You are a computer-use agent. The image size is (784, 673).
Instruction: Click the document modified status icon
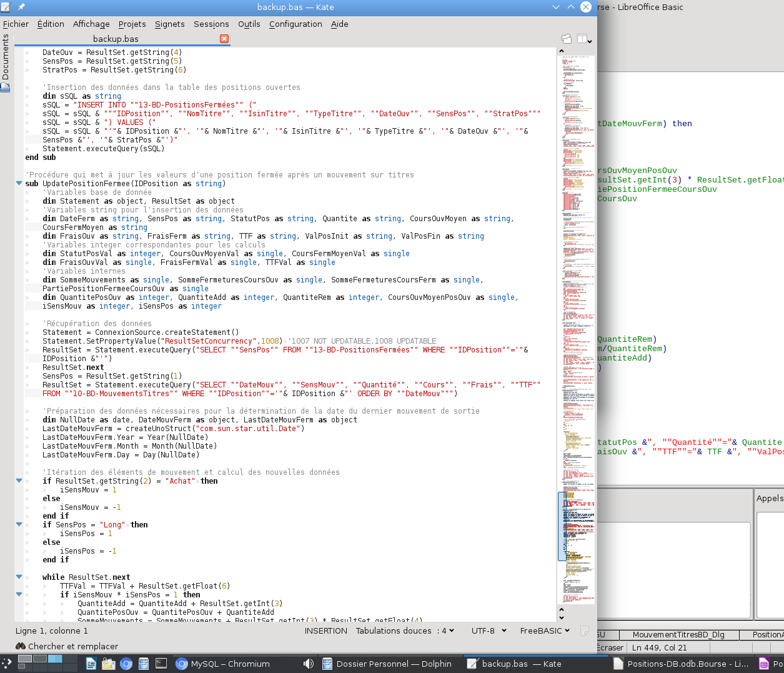pyautogui.click(x=585, y=631)
